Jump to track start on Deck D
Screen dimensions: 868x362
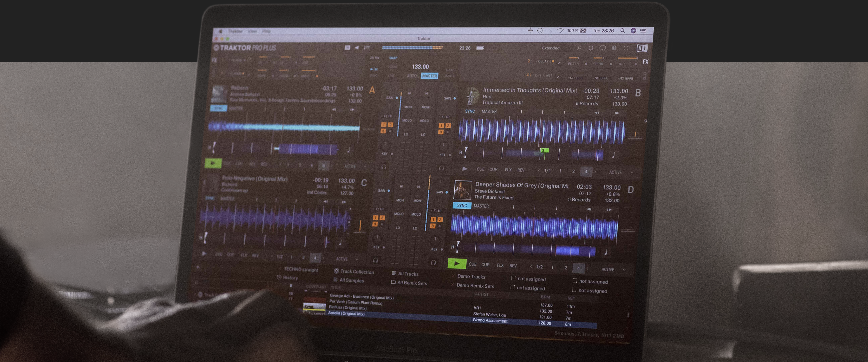coord(453,247)
